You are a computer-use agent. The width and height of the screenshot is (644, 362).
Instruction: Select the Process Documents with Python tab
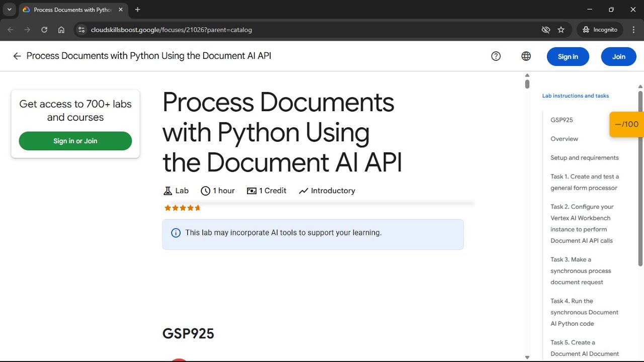click(x=73, y=10)
